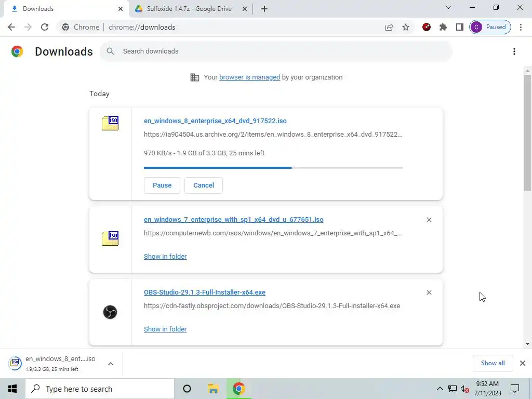
Task: Remove OBS-Studio installer from the list
Action: pos(429,292)
